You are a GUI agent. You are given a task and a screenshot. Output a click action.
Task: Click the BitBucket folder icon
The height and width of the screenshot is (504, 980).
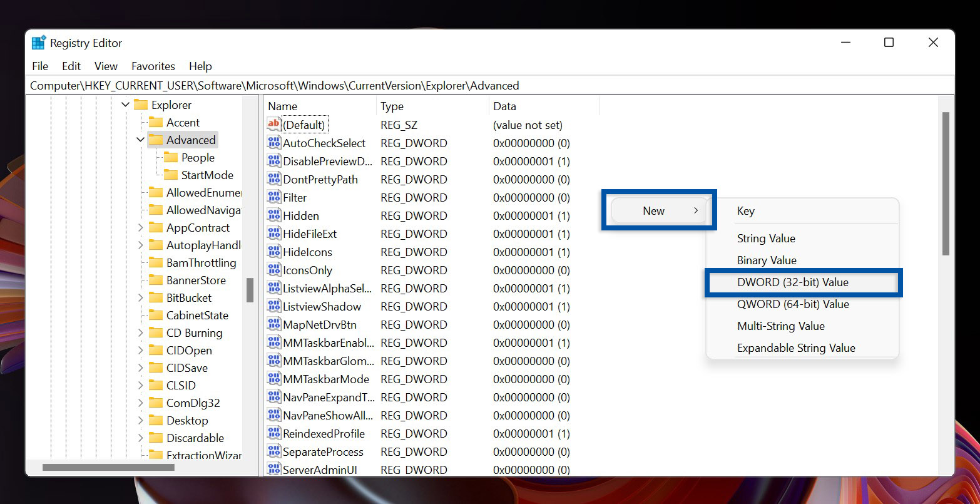tap(155, 297)
